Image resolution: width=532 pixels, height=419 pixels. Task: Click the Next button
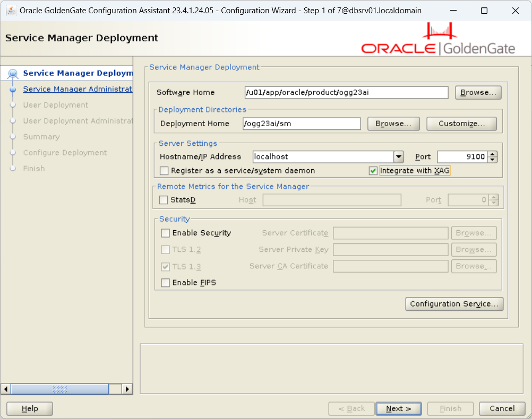coord(399,409)
